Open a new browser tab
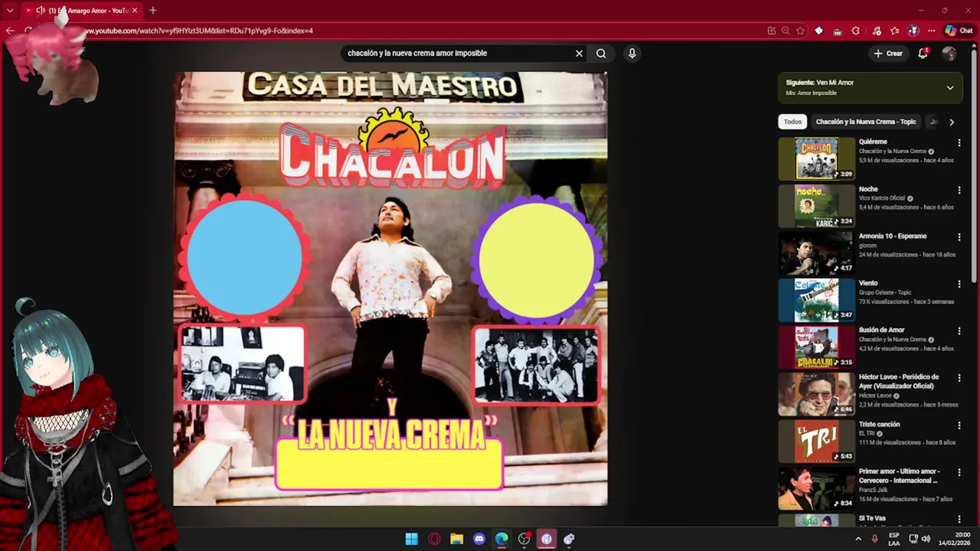This screenshot has height=551, width=980. [153, 11]
